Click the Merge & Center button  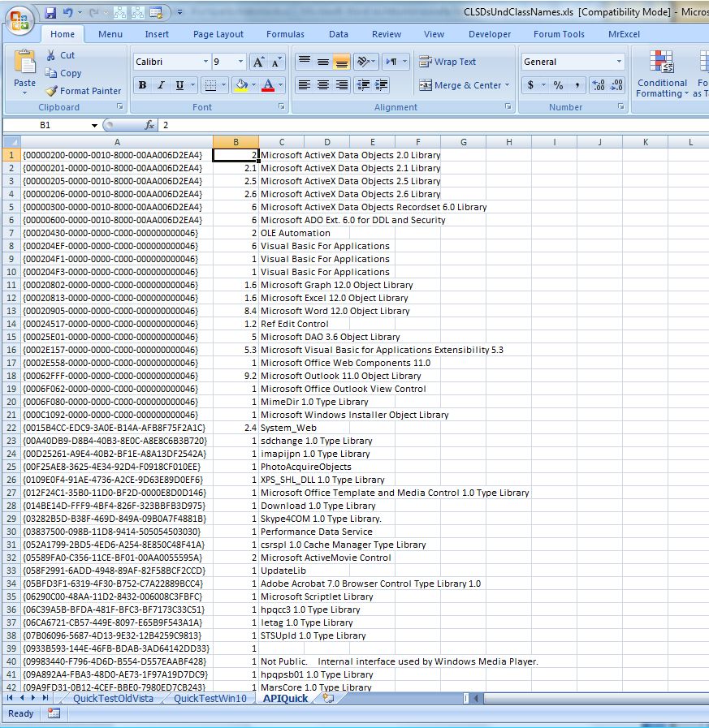click(x=460, y=85)
